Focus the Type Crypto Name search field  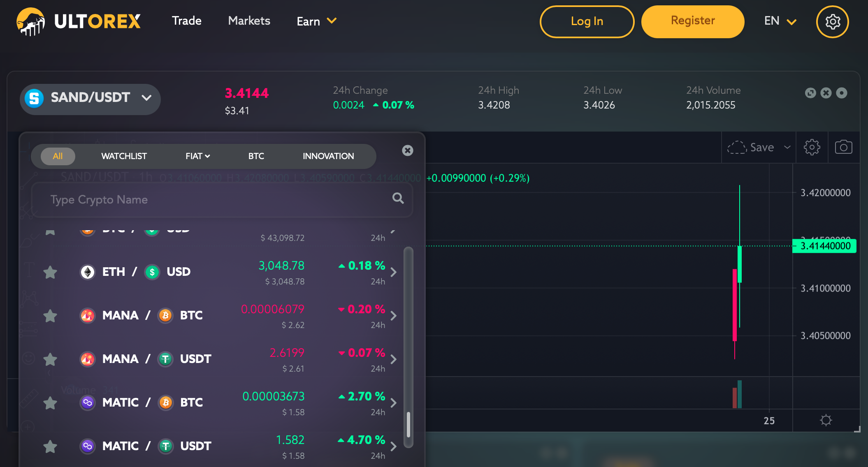pos(222,200)
